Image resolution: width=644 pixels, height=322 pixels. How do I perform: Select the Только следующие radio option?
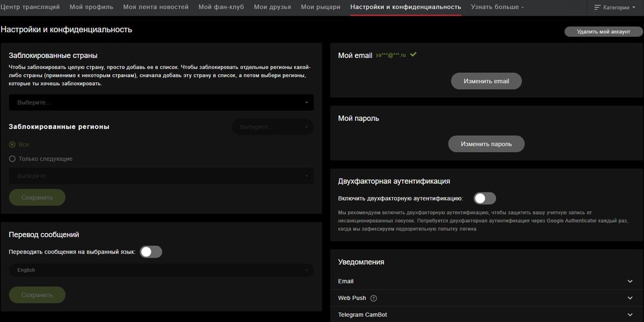(12, 158)
